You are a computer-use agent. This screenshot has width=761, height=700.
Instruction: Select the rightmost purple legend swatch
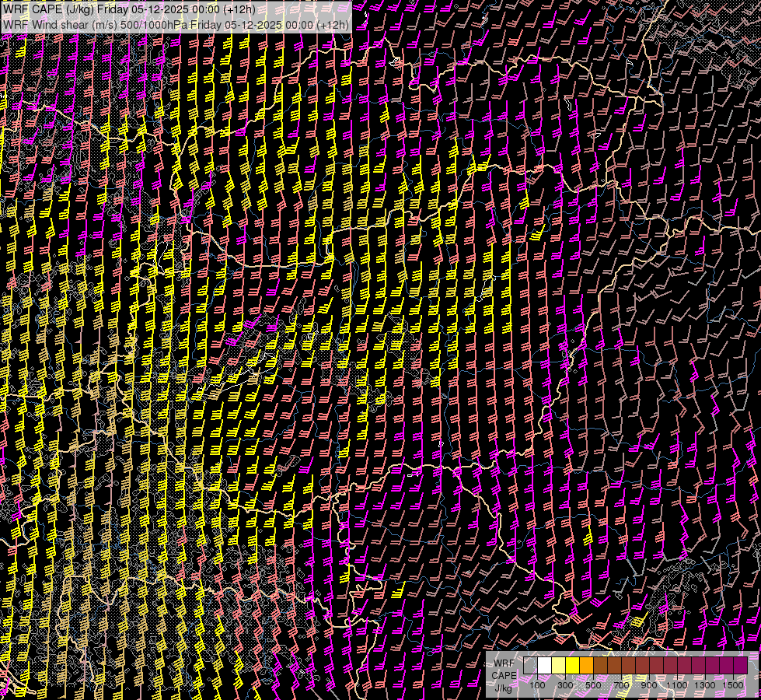pyautogui.click(x=740, y=666)
